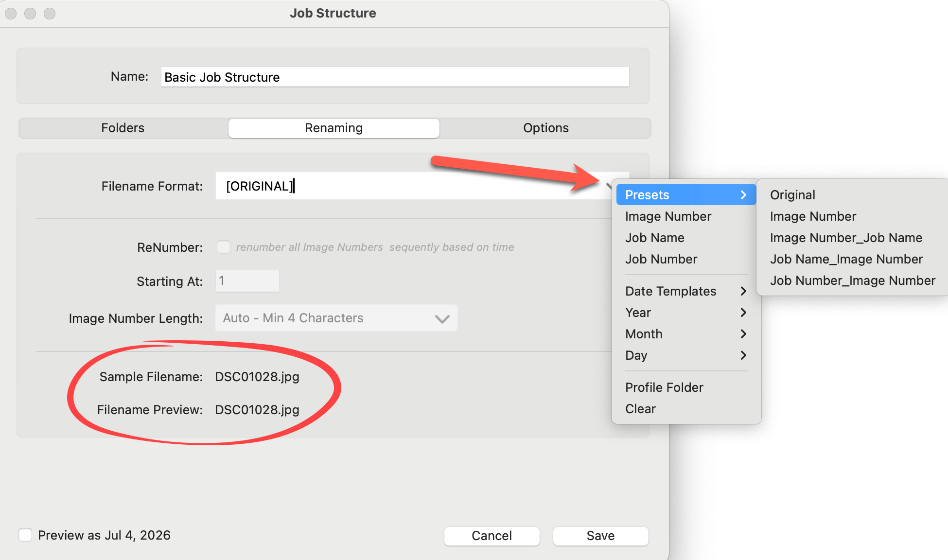Image resolution: width=948 pixels, height=560 pixels.
Task: Toggle the Preview as Jul 4, 2026 checkbox
Action: (25, 535)
